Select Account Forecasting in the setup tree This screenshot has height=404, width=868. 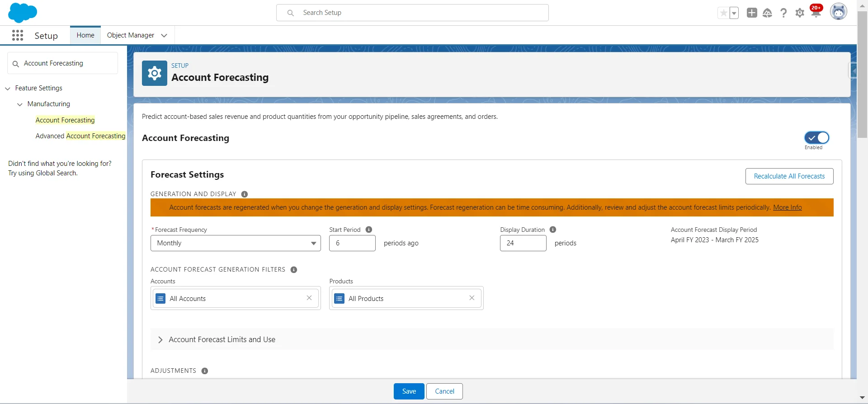[65, 120]
